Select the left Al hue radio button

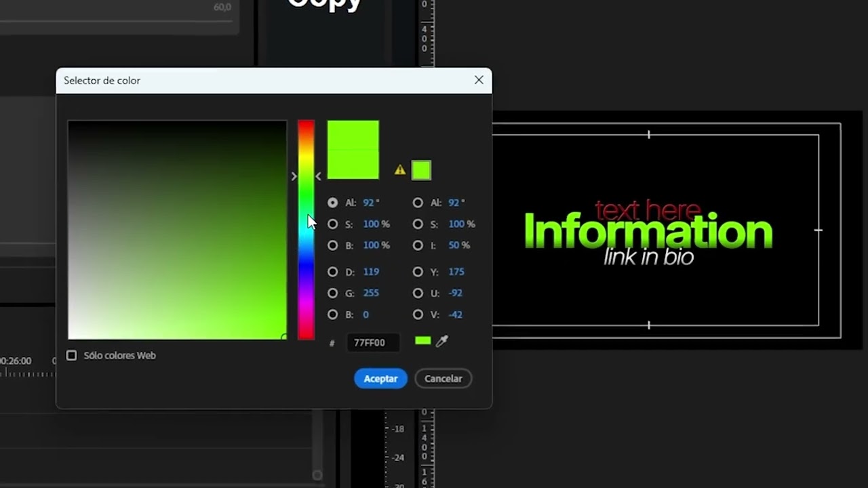click(332, 203)
